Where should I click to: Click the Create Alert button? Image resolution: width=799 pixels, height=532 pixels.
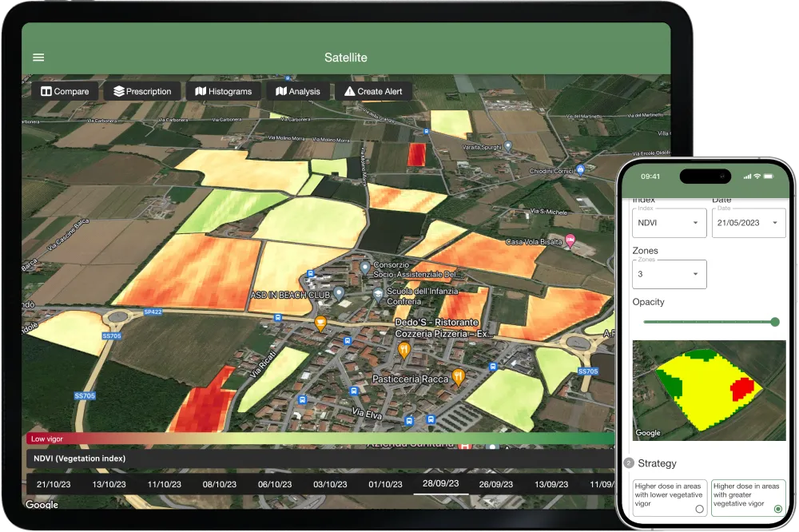pos(373,91)
